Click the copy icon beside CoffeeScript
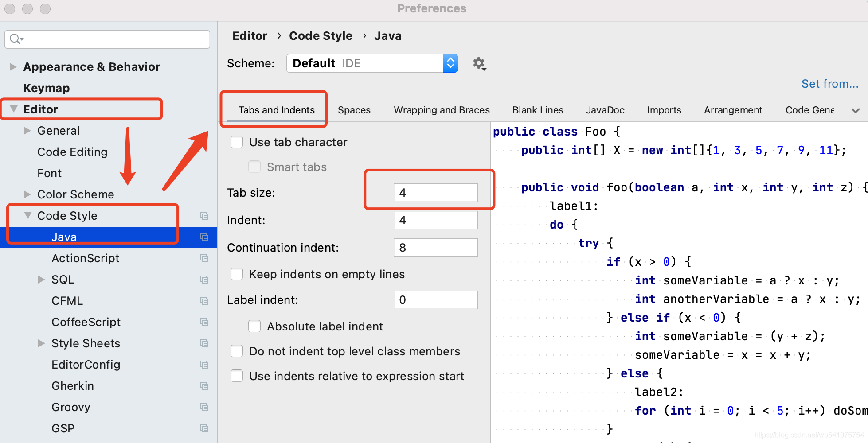Viewport: 868px width, 443px height. pyautogui.click(x=204, y=322)
